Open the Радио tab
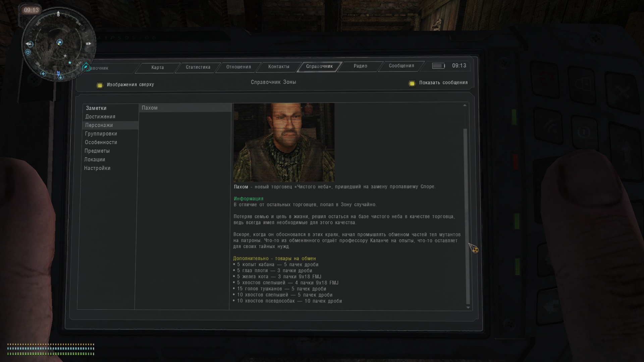Screen dimensions: 644x362 [360, 66]
